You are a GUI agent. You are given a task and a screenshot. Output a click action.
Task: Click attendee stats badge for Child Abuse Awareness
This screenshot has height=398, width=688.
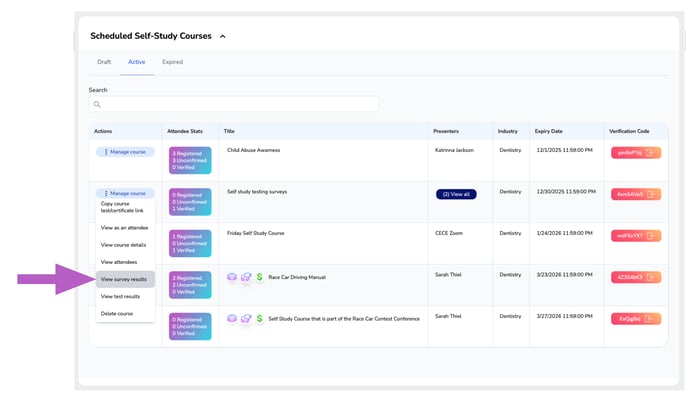coord(190,160)
